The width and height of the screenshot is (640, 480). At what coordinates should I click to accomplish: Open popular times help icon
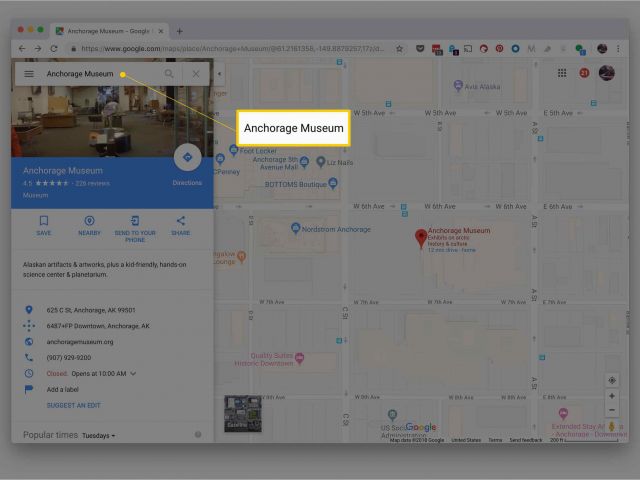tap(198, 434)
